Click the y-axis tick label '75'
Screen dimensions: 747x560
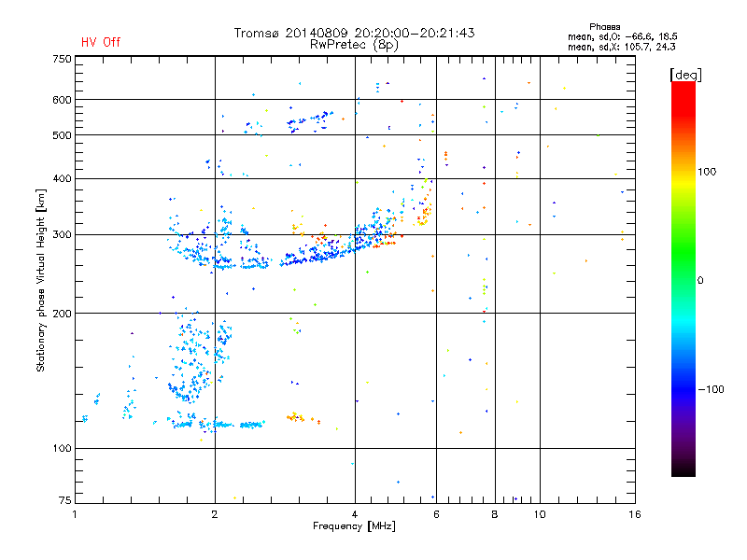pos(65,500)
